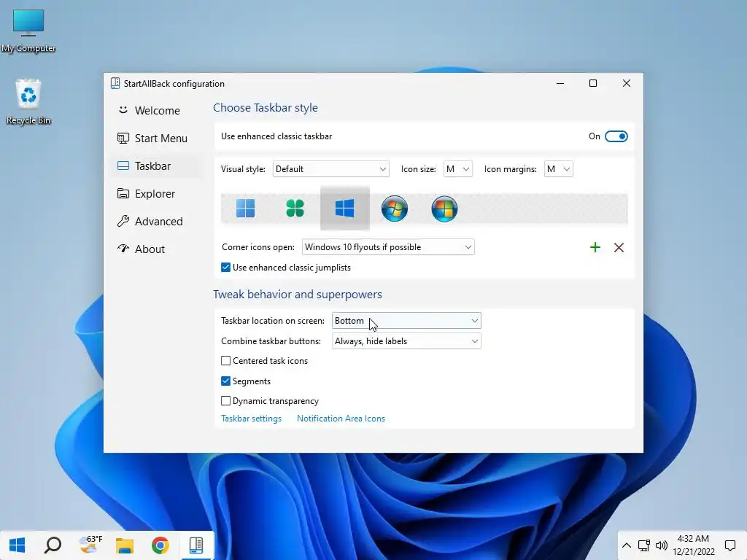Launch Google Chrome from taskbar

click(x=160, y=545)
